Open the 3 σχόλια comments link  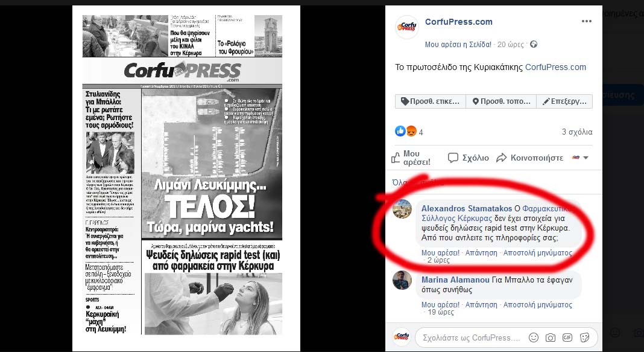577,132
